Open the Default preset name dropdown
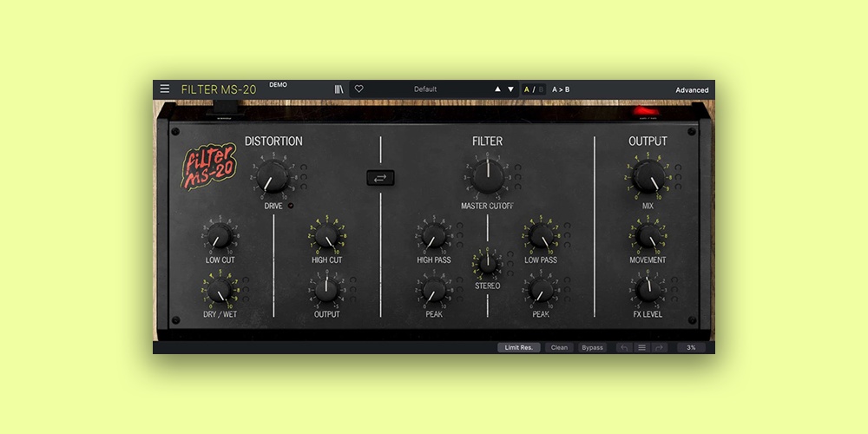Viewport: 868px width, 434px height. [425, 89]
